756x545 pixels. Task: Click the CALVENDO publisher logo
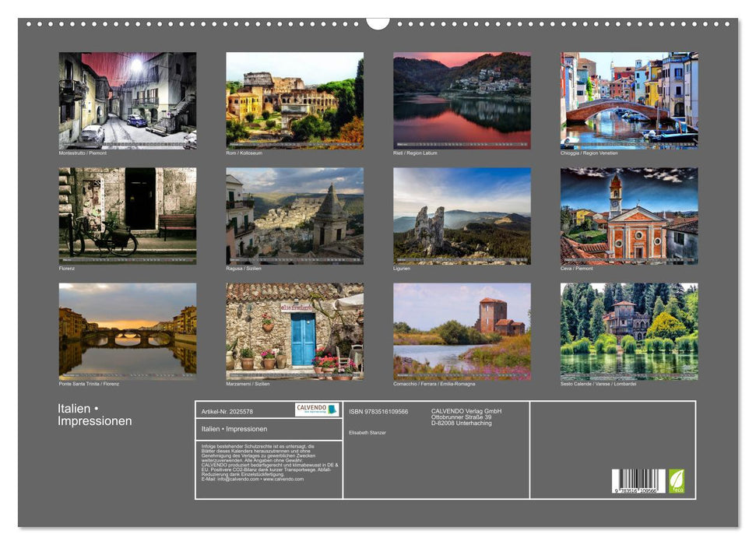coord(311,409)
